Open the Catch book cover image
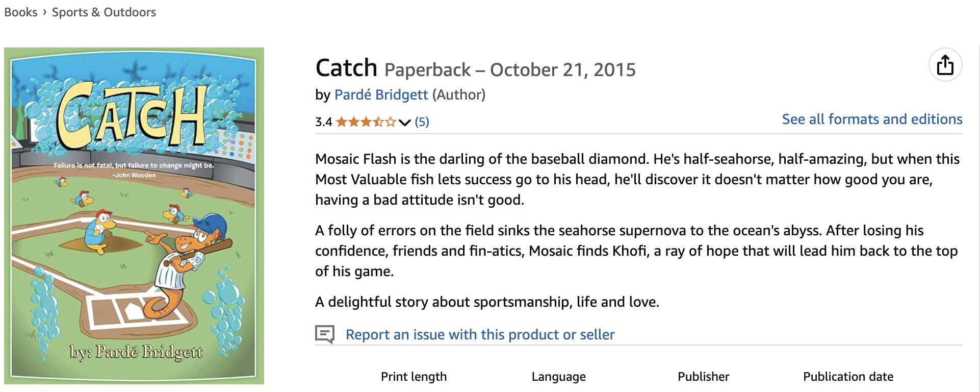The height and width of the screenshot is (392, 980). pos(134,216)
